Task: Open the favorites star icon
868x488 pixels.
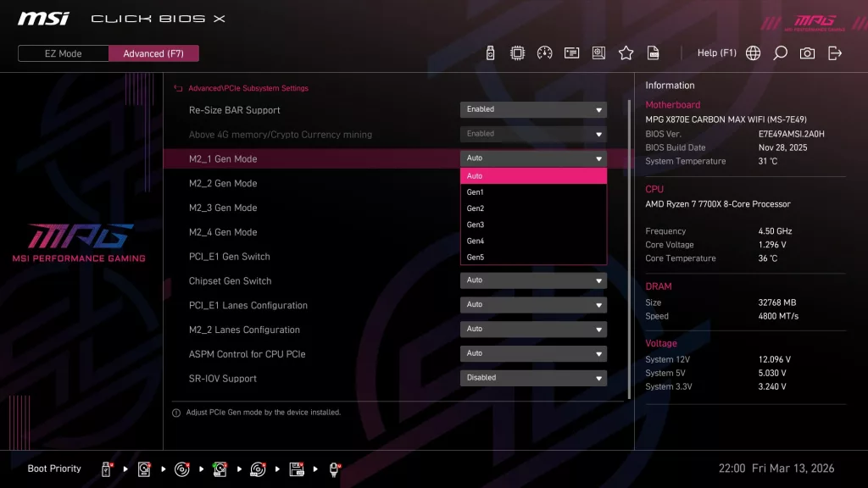Action: coord(626,53)
